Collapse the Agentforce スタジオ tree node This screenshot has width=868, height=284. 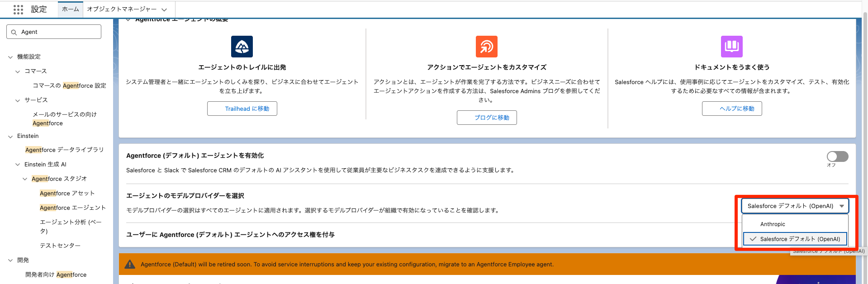[25, 179]
